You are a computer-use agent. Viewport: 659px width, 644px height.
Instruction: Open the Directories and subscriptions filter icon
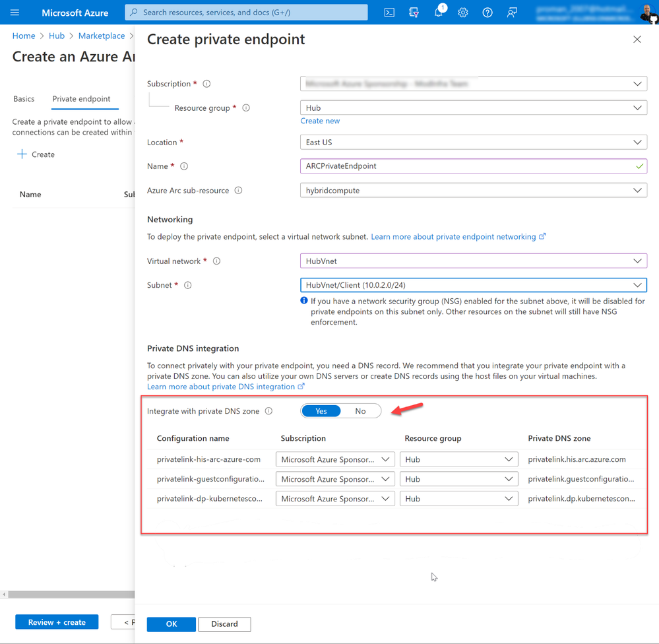(414, 13)
